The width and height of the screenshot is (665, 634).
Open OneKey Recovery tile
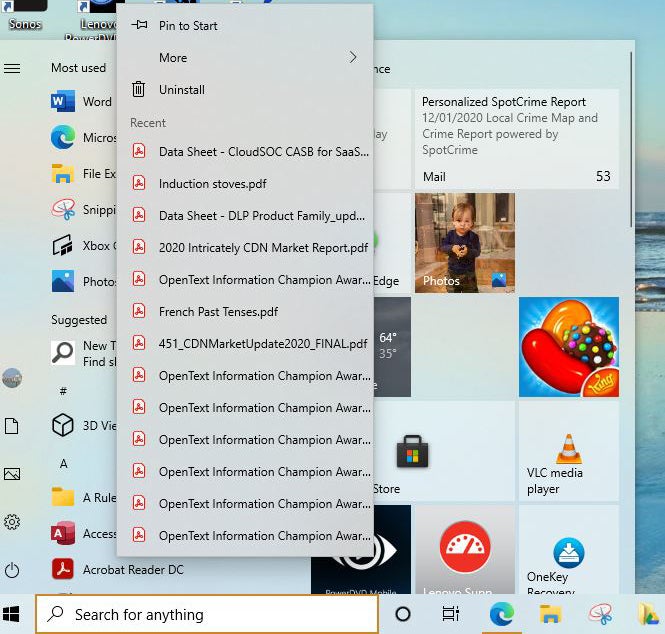coord(569,550)
